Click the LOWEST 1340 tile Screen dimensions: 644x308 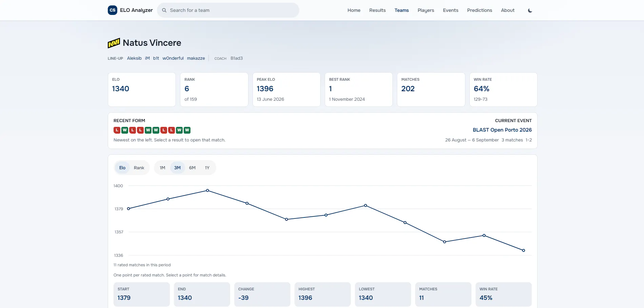coord(383,294)
